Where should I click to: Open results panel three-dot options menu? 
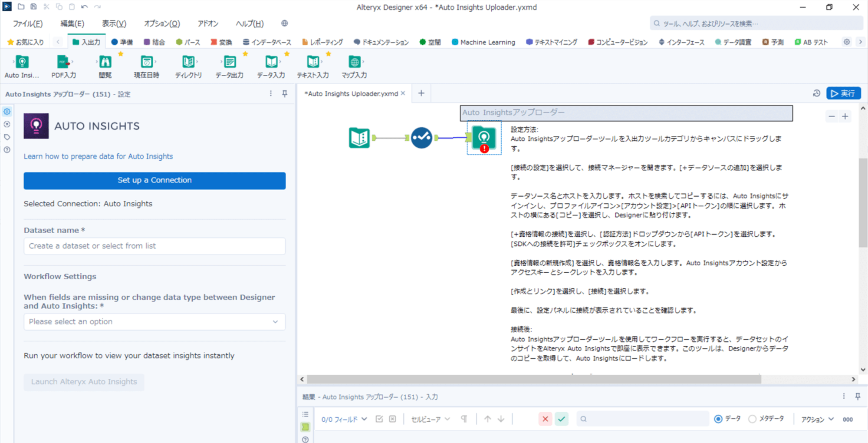click(844, 396)
